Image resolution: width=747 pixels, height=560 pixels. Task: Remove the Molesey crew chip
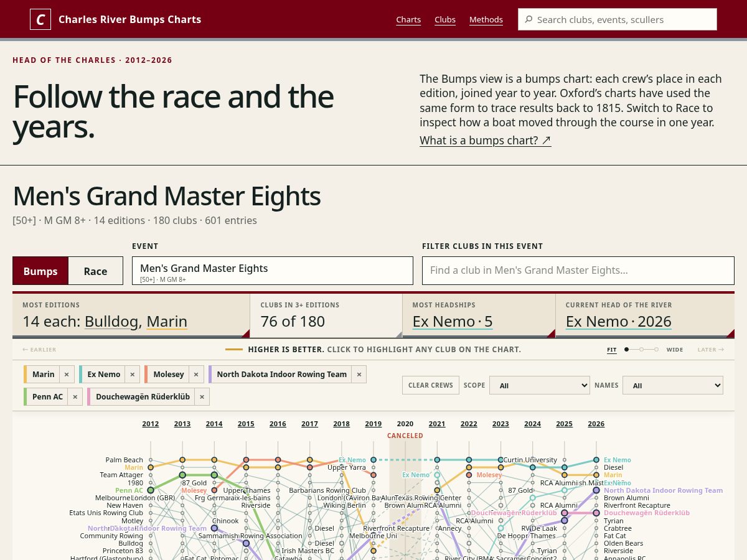point(195,375)
